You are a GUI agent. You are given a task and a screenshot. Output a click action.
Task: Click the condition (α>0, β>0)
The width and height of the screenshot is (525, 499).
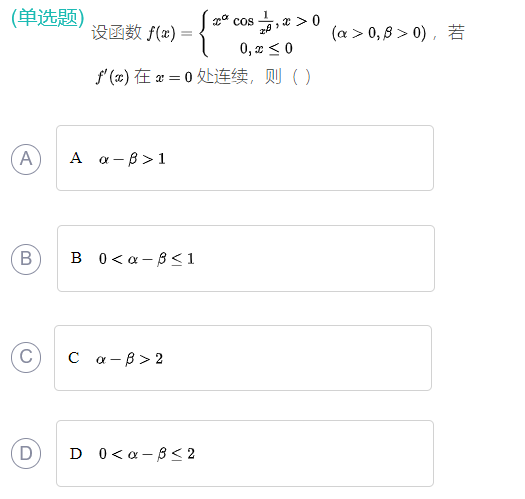pos(379,33)
